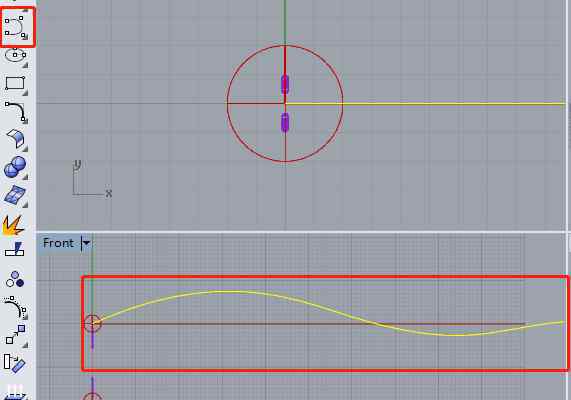Expand the Ellipse tool flyout triangle
The height and width of the screenshot is (400, 571).
[25, 65]
